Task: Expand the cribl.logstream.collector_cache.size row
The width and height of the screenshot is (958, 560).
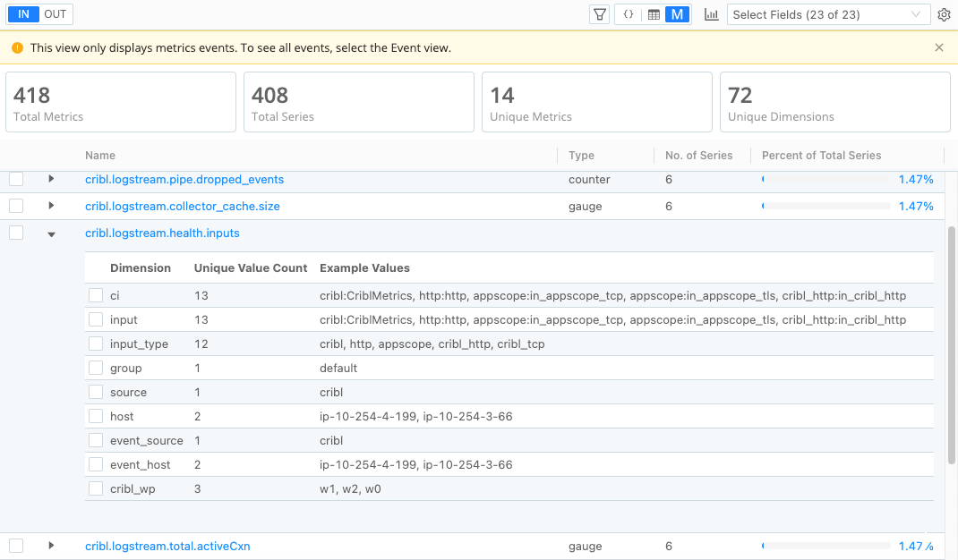Action: pos(51,205)
